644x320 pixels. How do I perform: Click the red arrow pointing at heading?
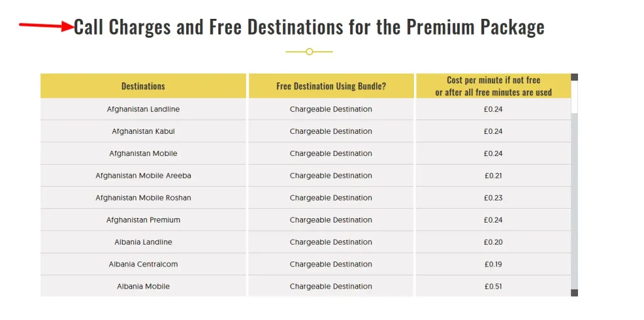(x=46, y=26)
